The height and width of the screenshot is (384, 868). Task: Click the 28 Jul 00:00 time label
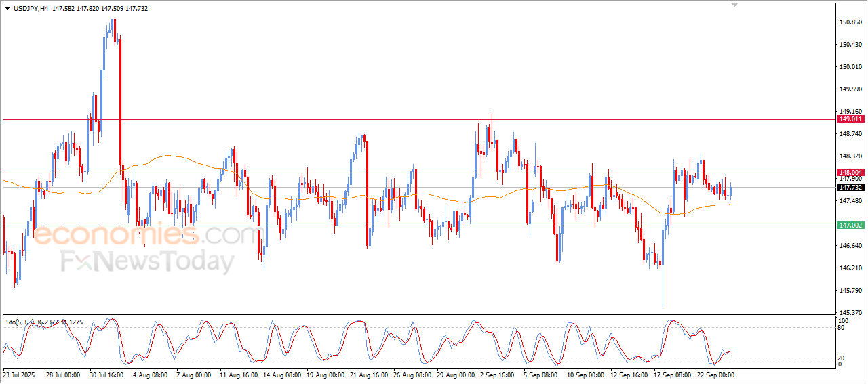point(62,374)
